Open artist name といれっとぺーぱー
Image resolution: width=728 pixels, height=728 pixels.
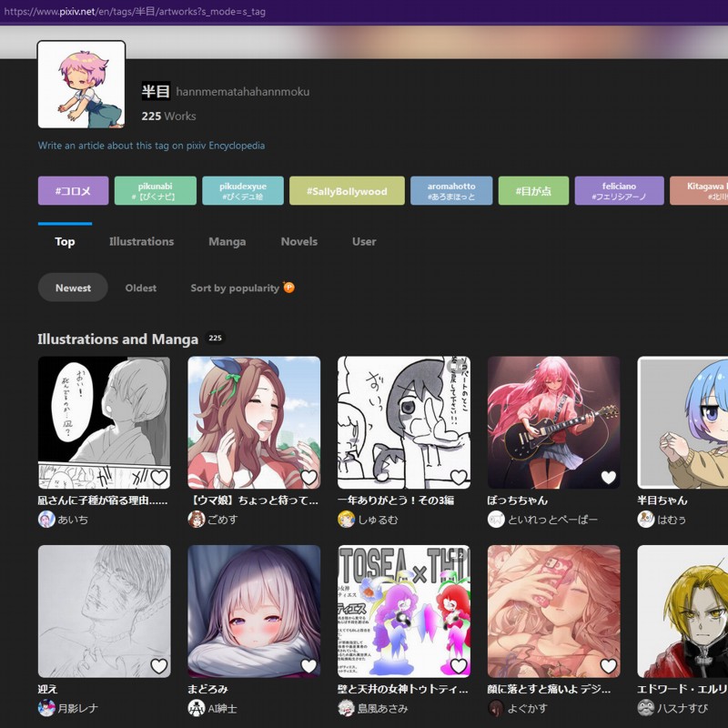coord(552,520)
